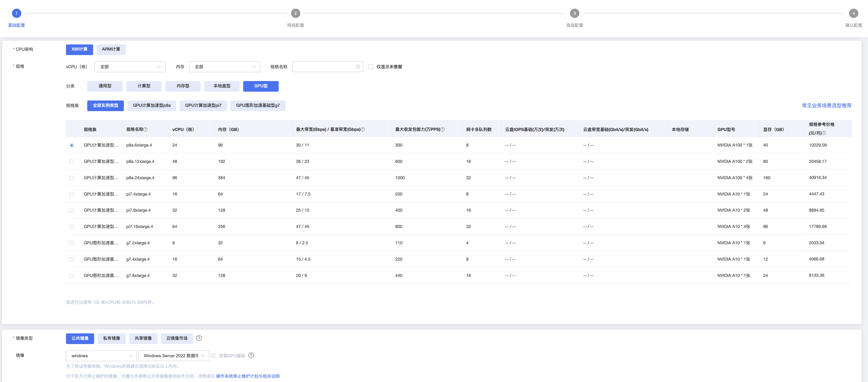Select the GPU型 category
The width and height of the screenshot is (868, 382).
261,86
